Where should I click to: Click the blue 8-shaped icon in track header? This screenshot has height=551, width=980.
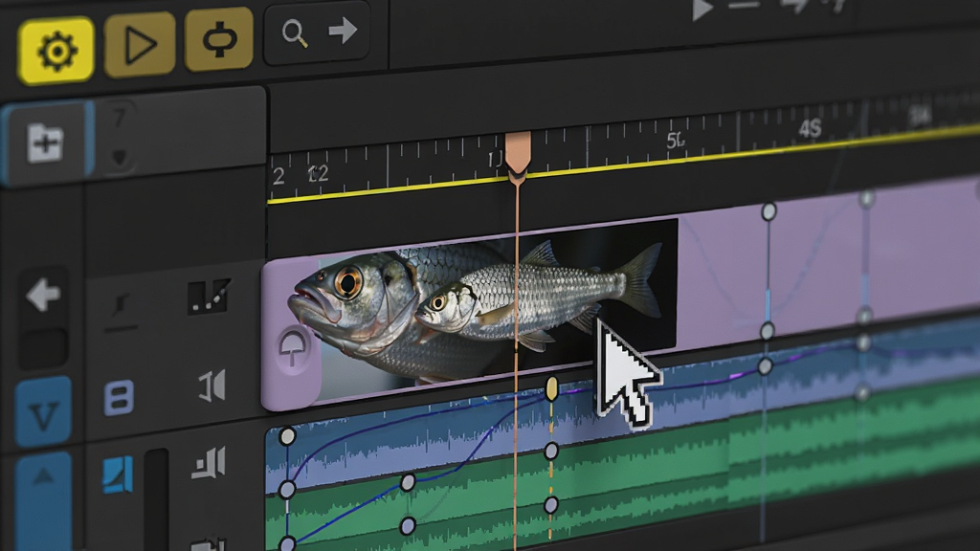coord(119,397)
